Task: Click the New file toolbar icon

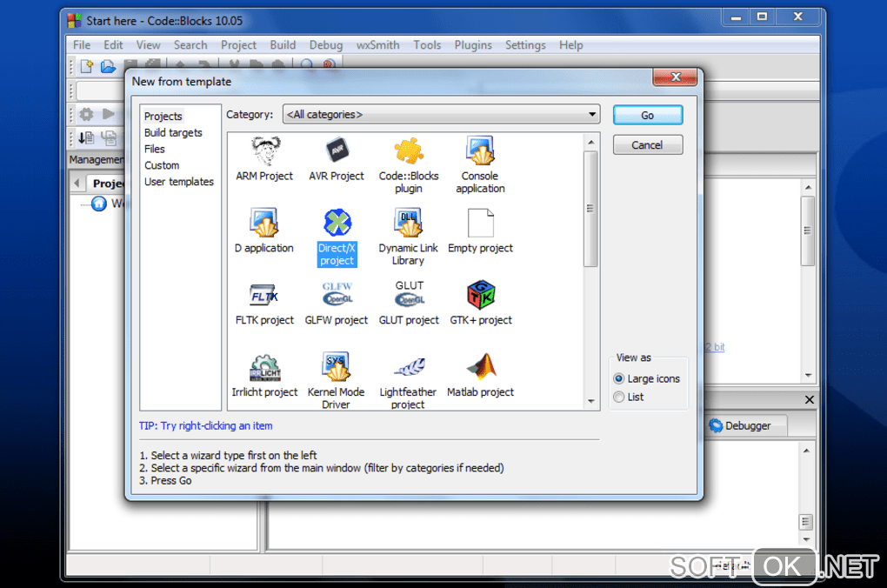Action: point(87,66)
